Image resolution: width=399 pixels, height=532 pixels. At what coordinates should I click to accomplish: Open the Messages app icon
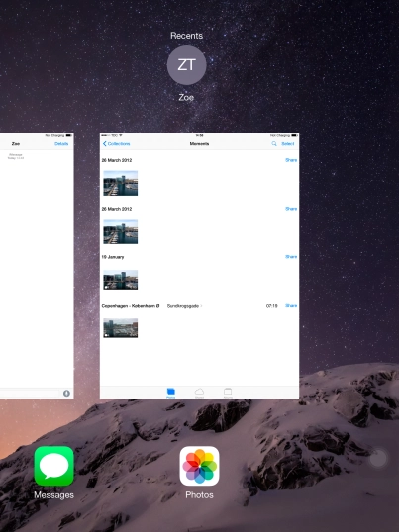54,466
